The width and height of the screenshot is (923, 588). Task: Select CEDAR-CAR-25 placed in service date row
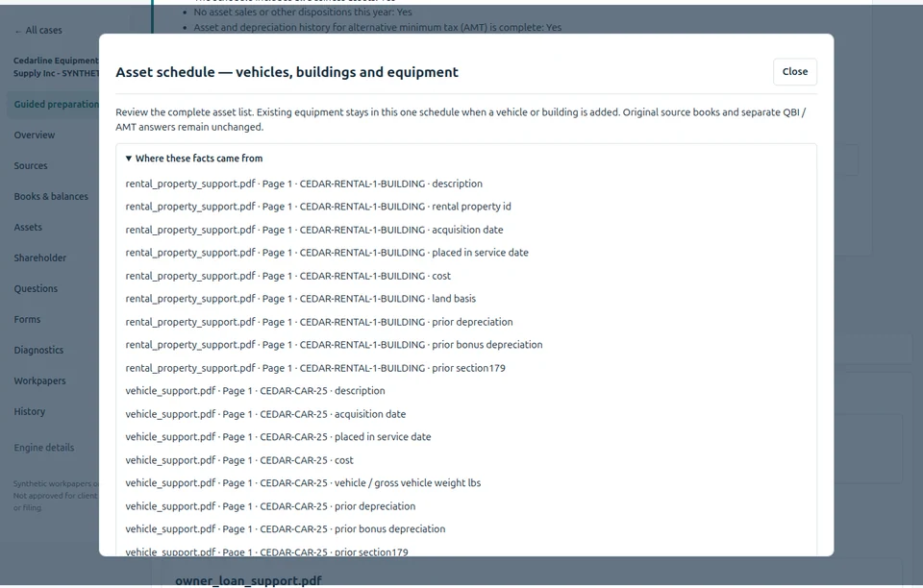point(278,437)
